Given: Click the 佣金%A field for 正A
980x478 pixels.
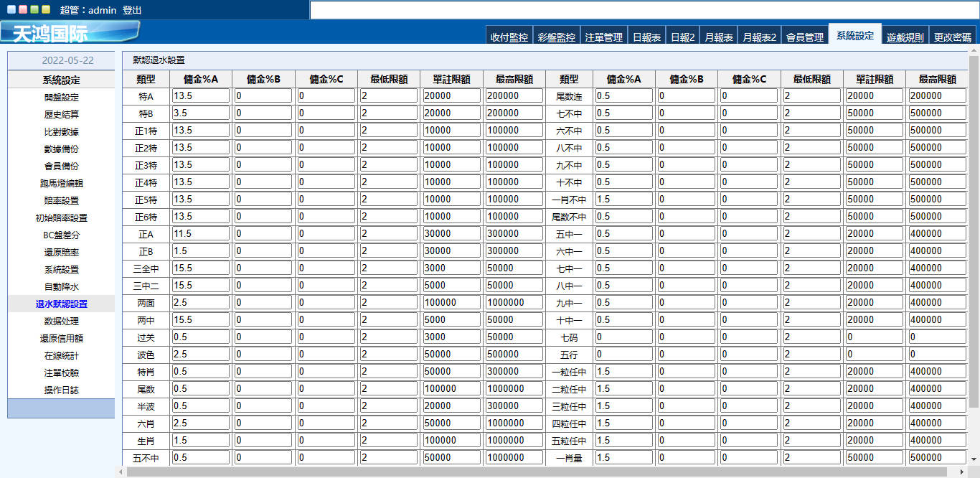Looking at the screenshot, I should click(200, 233).
